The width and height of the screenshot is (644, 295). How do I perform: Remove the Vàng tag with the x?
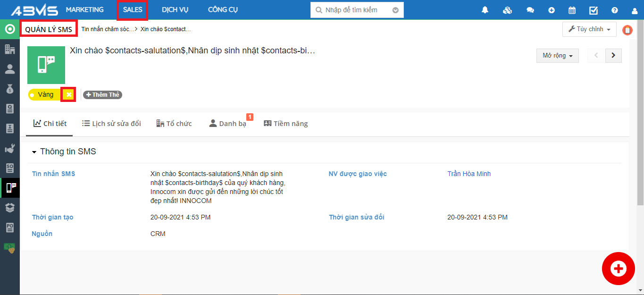tap(69, 95)
